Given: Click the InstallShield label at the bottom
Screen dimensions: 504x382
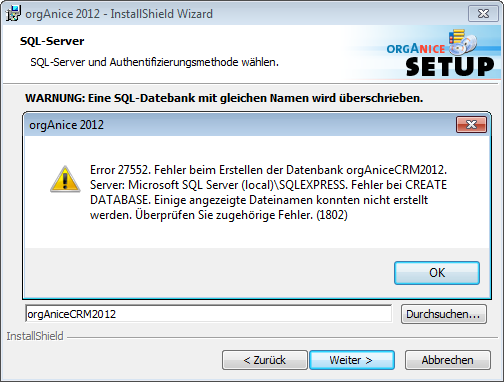Looking at the screenshot, I should pyautogui.click(x=35, y=336).
